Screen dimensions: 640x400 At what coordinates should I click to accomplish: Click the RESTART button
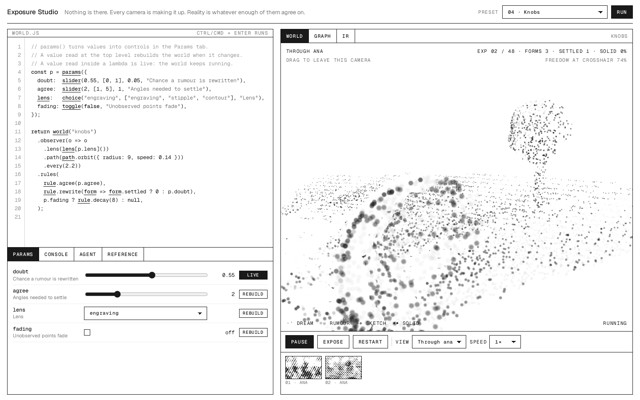370,342
